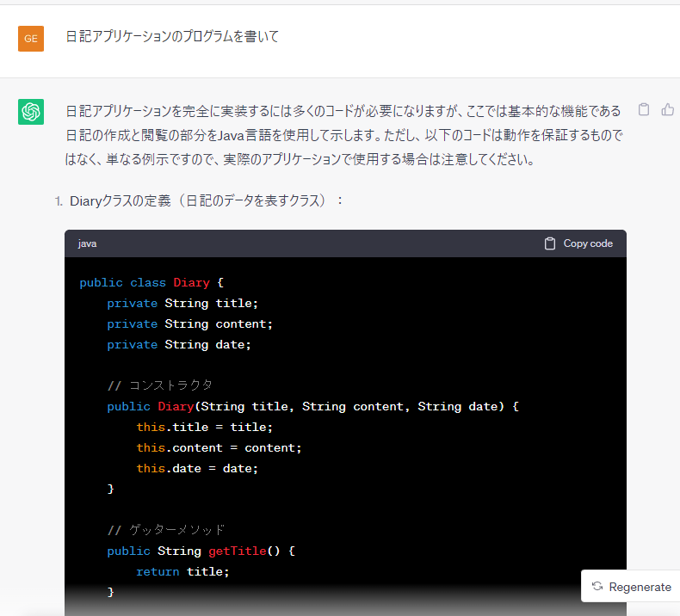Click the circular arrows icon in Regenerate

597,587
